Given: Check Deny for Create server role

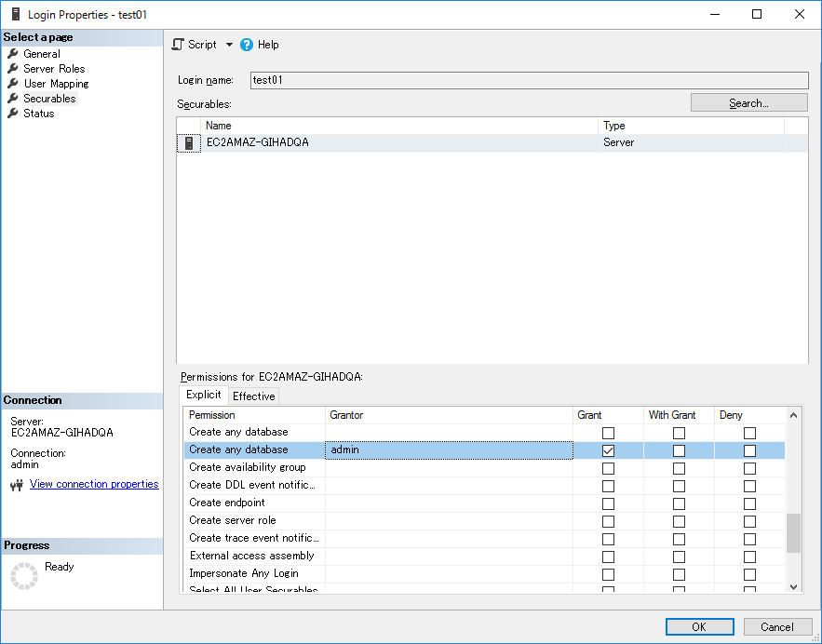Looking at the screenshot, I should [749, 521].
